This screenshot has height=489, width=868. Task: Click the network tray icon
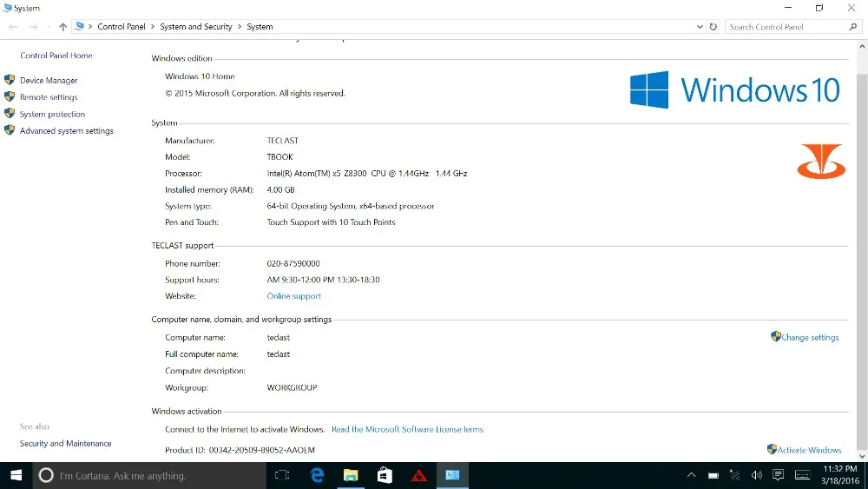(734, 474)
